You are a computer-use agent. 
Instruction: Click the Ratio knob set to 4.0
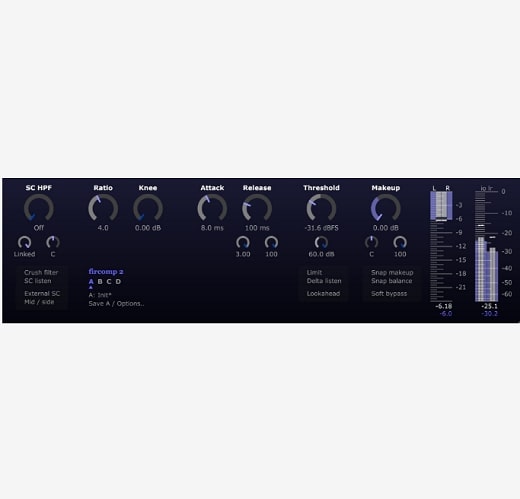click(103, 208)
